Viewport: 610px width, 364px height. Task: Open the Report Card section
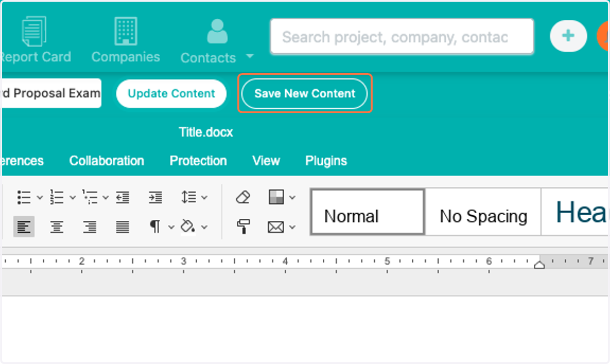(x=35, y=41)
